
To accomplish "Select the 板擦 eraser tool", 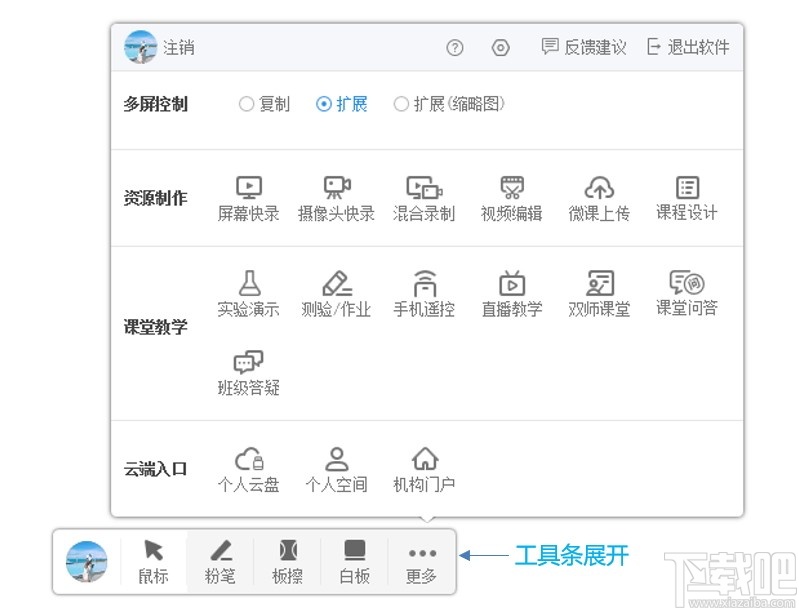I will [x=287, y=562].
